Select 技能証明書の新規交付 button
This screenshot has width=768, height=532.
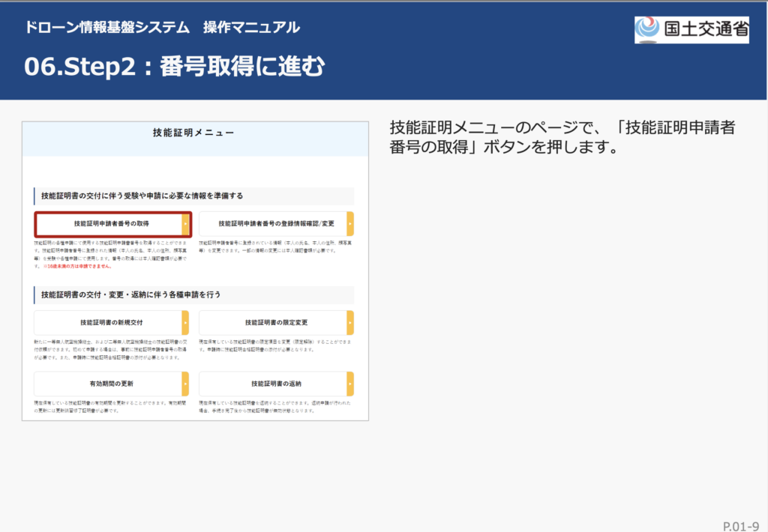[x=109, y=323]
